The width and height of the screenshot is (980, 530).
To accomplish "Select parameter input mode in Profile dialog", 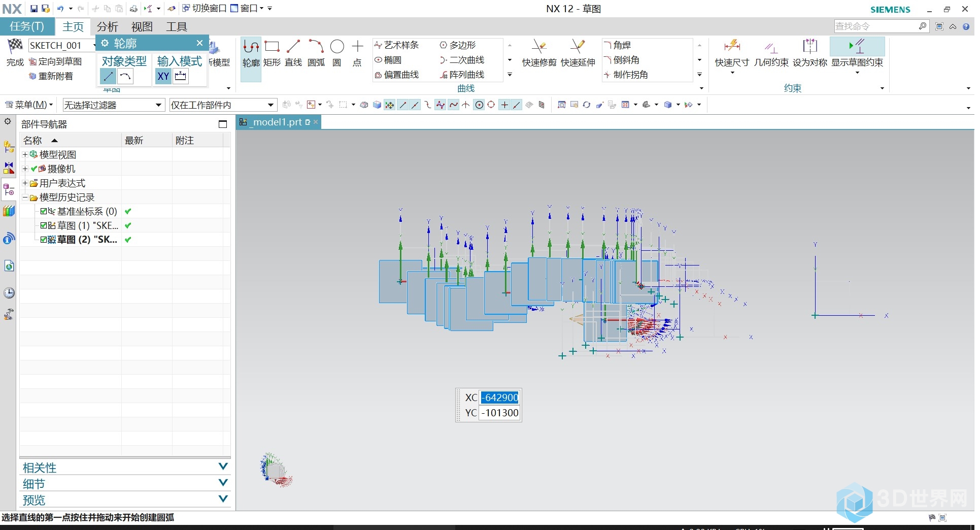I will [x=181, y=77].
